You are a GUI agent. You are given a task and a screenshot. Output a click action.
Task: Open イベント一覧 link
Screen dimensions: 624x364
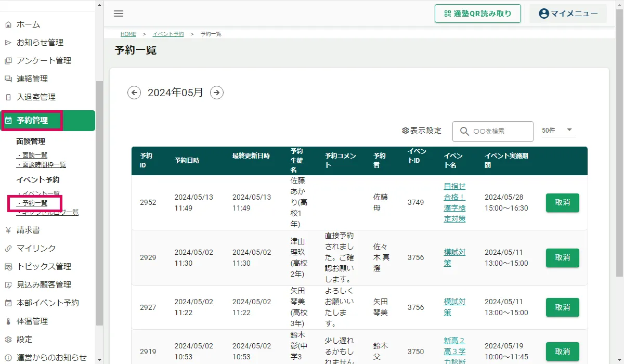(38, 193)
